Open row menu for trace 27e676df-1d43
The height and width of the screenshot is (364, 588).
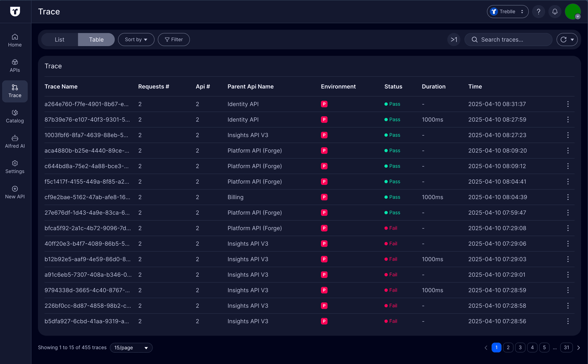tap(568, 213)
